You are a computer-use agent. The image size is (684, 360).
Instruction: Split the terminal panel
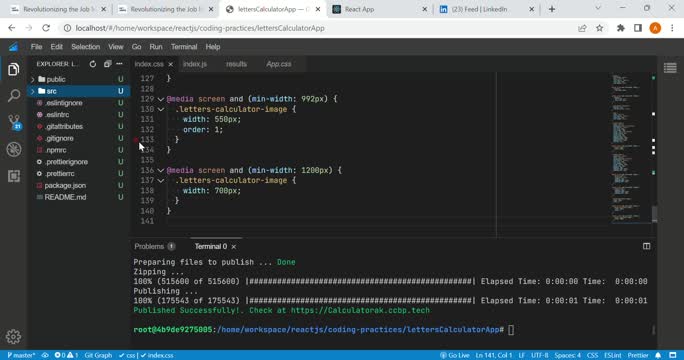[646, 246]
